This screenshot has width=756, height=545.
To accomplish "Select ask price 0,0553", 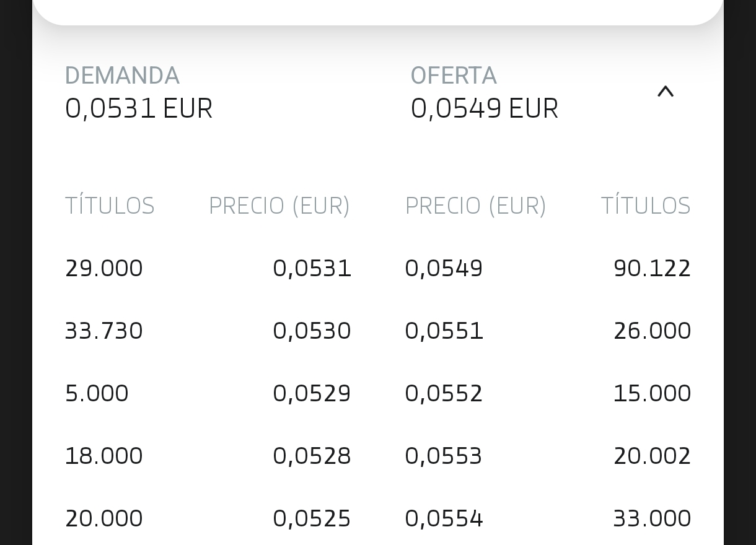I will [444, 456].
